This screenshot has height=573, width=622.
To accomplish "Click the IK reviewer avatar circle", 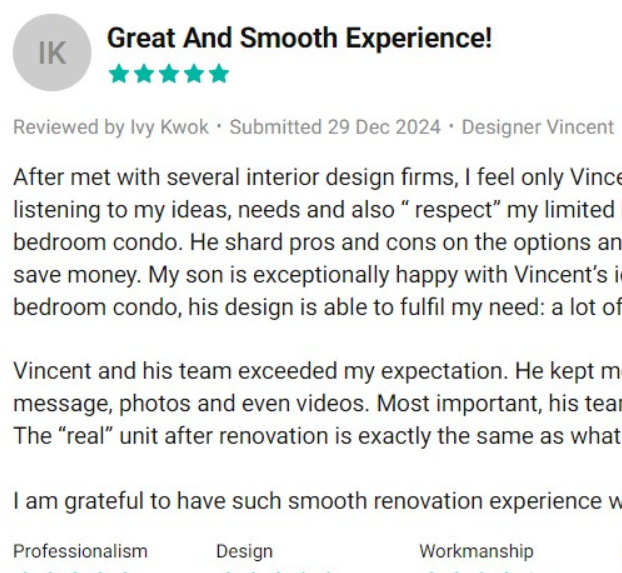I will pos(51,53).
